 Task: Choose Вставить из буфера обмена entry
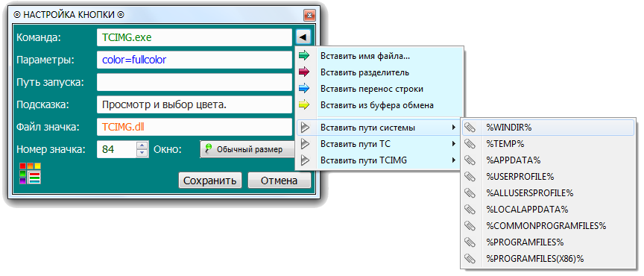(x=379, y=105)
